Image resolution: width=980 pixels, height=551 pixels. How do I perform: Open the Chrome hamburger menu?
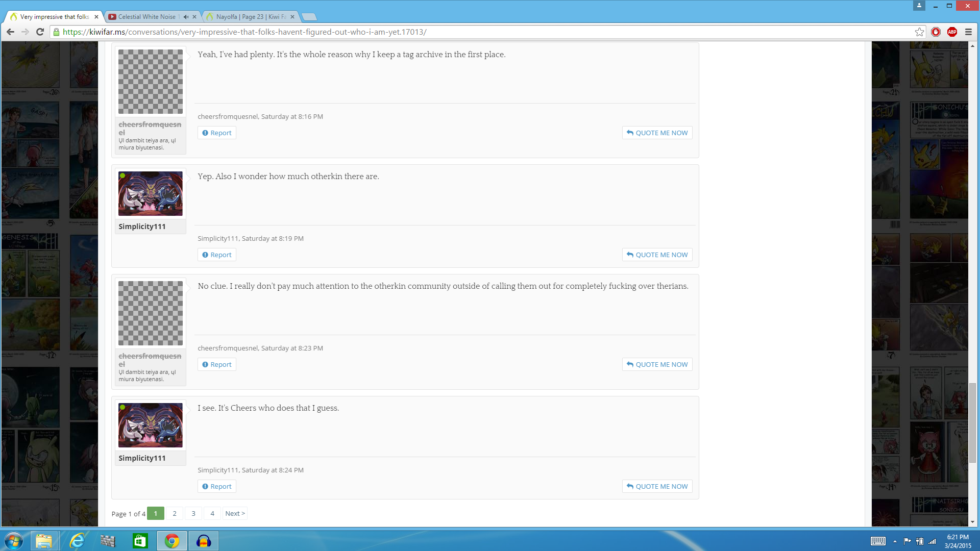[968, 32]
